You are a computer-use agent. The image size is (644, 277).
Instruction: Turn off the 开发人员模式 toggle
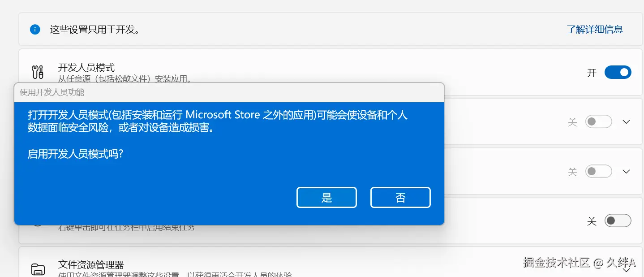click(x=618, y=72)
